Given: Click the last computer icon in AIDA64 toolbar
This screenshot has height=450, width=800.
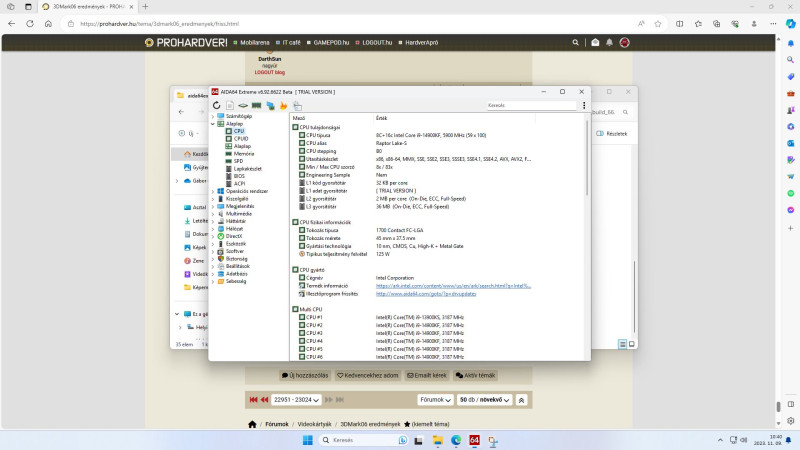Looking at the screenshot, I should pyautogui.click(x=297, y=106).
